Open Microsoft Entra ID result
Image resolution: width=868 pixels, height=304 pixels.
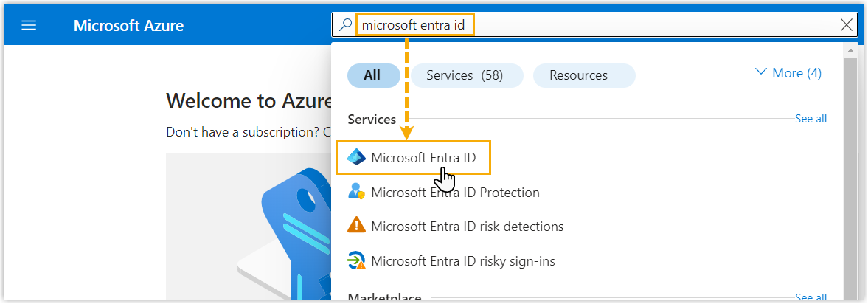(x=423, y=157)
